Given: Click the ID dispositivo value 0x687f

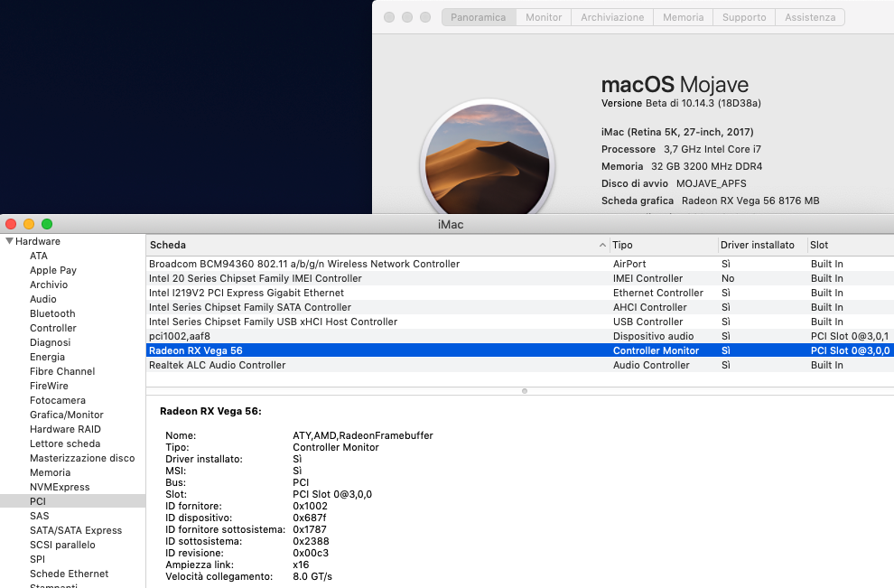Looking at the screenshot, I should pyautogui.click(x=310, y=518).
